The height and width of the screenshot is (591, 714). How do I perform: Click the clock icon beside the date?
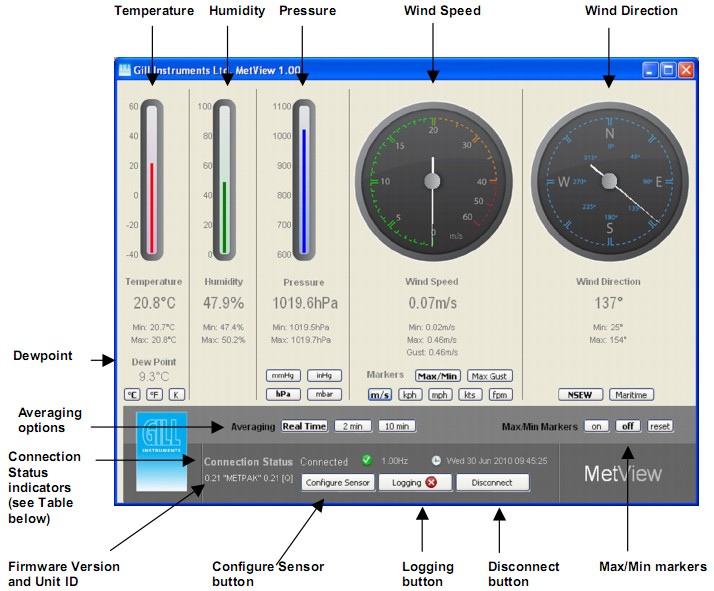coord(436,461)
